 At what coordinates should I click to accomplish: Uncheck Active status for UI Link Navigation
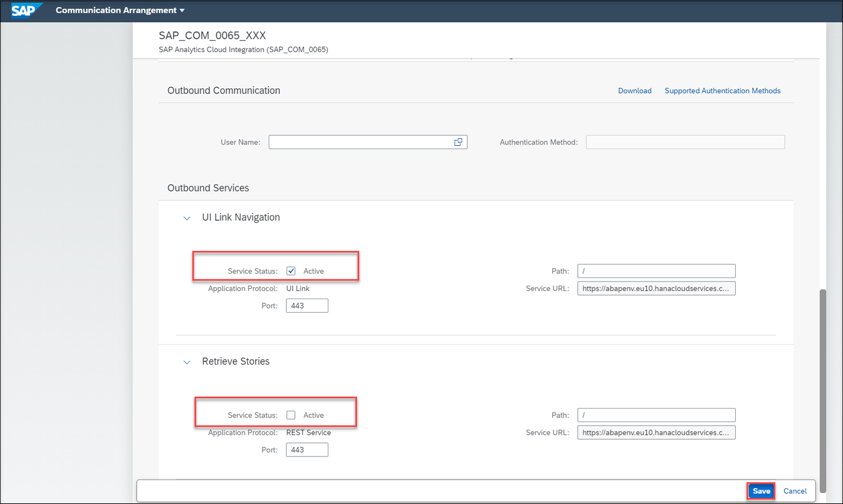pyautogui.click(x=291, y=271)
